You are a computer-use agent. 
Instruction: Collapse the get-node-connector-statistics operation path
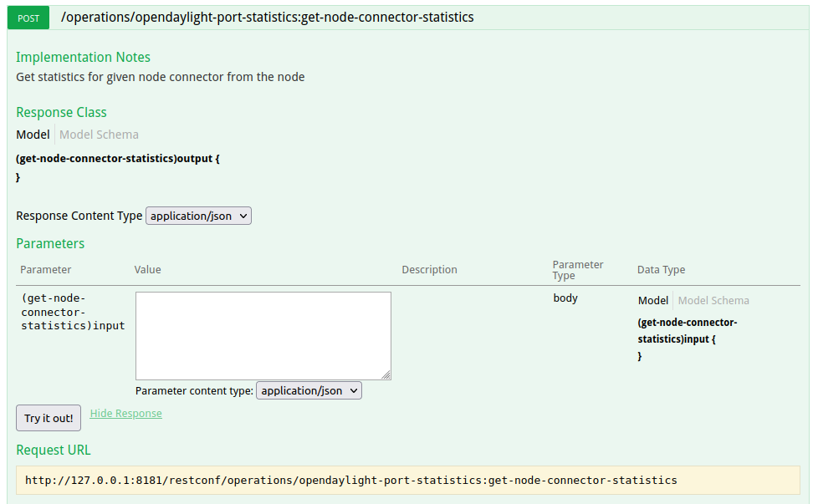tap(267, 17)
